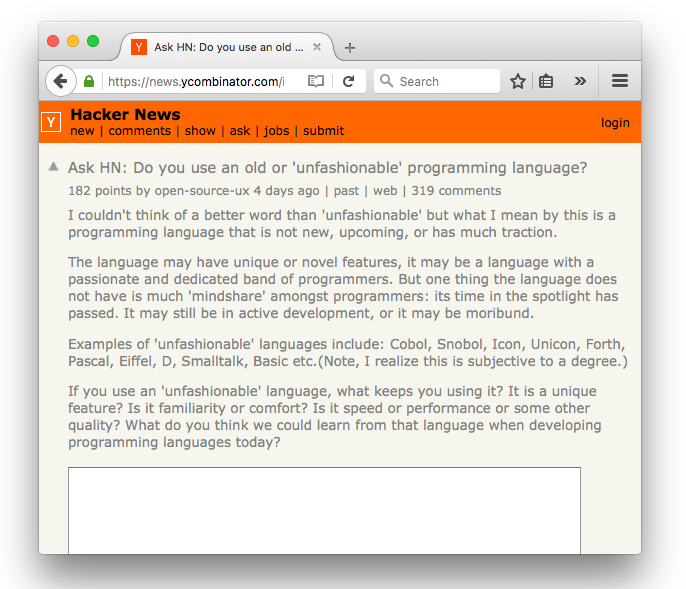The width and height of the screenshot is (686, 589).
Task: Bookmark this page with the star icon
Action: click(x=518, y=81)
